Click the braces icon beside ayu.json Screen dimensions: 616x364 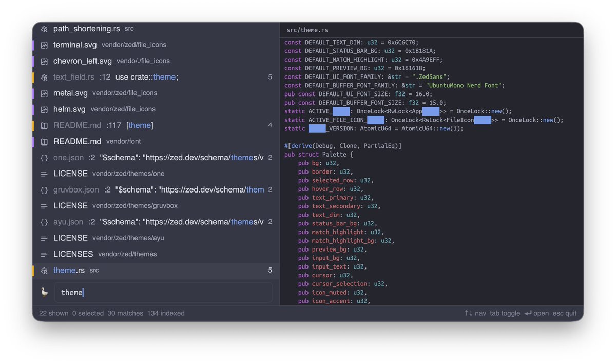tap(44, 222)
